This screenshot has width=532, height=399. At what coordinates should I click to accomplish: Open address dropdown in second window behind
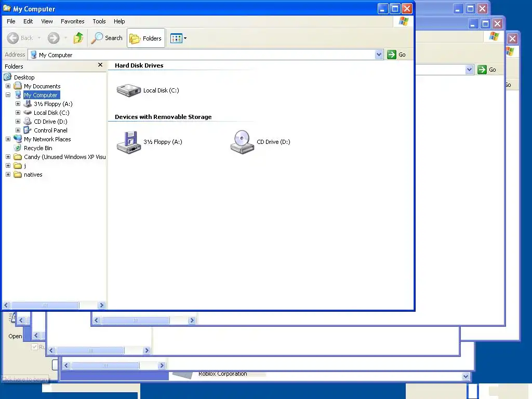pos(469,70)
